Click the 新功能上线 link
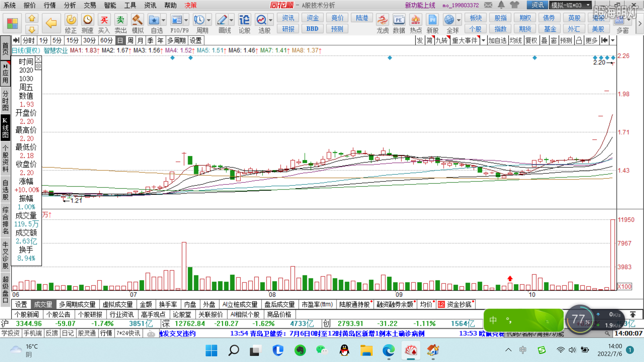The height and width of the screenshot is (362, 644). (420, 5)
